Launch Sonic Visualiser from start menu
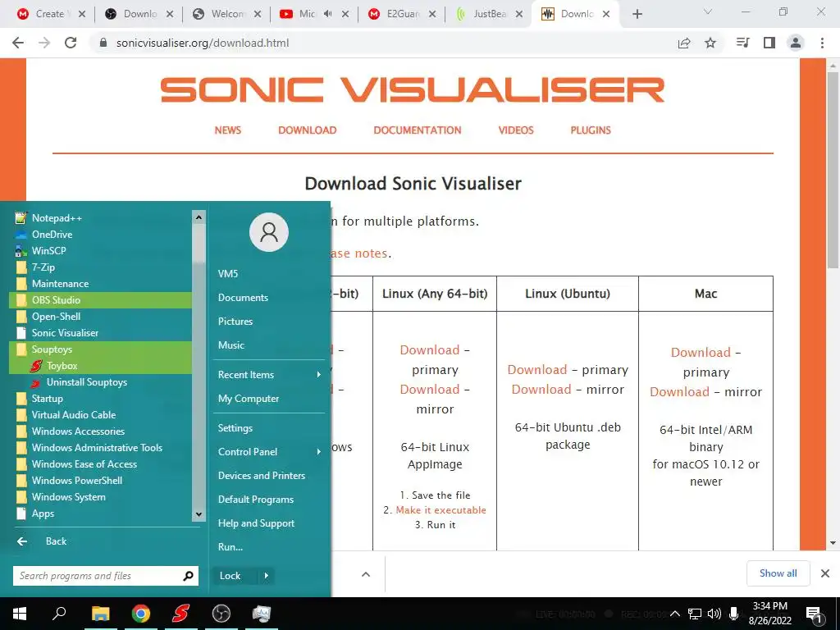Viewport: 840px width, 630px height. click(x=100, y=333)
